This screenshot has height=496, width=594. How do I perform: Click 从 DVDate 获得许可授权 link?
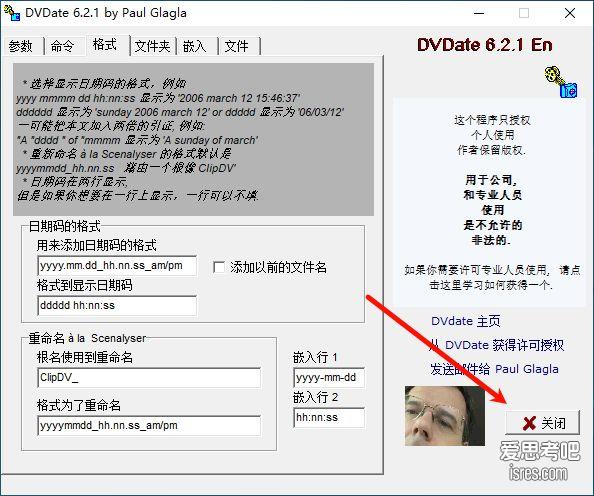pyautogui.click(x=496, y=345)
